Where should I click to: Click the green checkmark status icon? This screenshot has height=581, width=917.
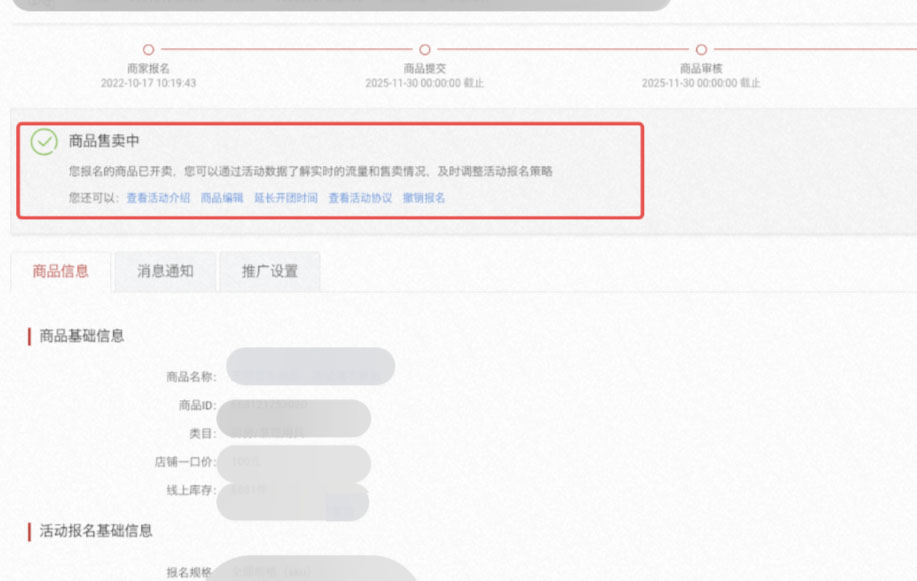(41, 140)
